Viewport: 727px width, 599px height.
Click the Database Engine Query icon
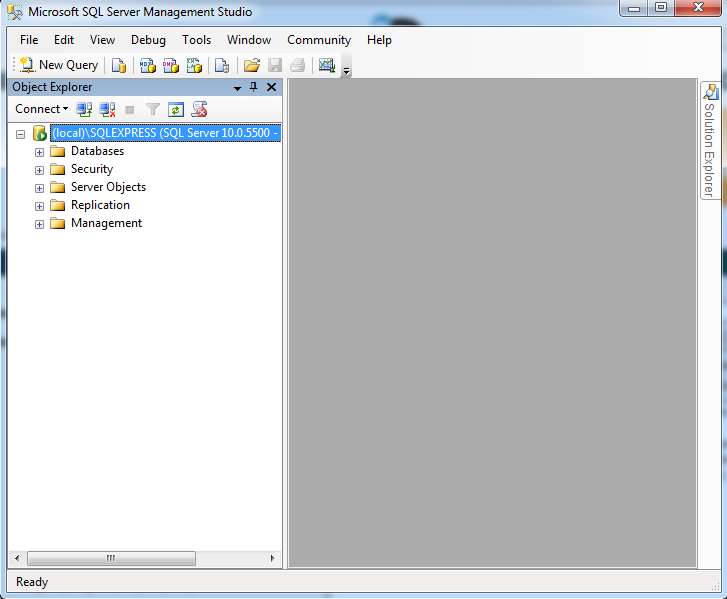point(119,65)
